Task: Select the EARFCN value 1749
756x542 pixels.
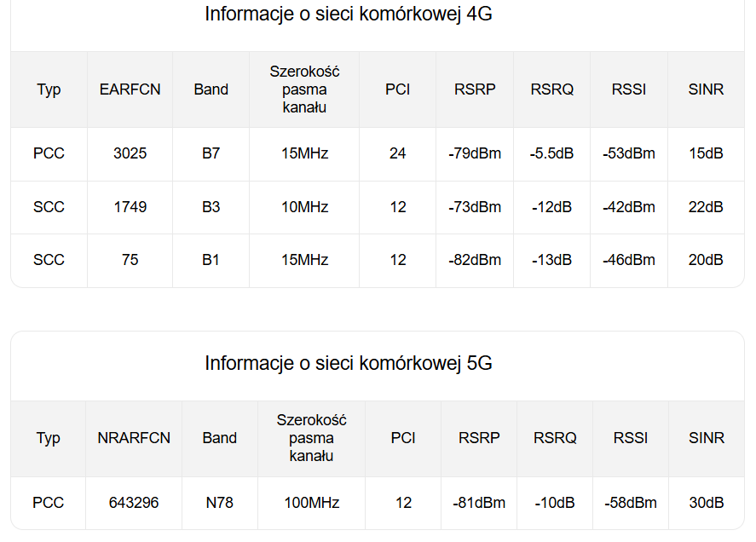Action: [x=130, y=207]
